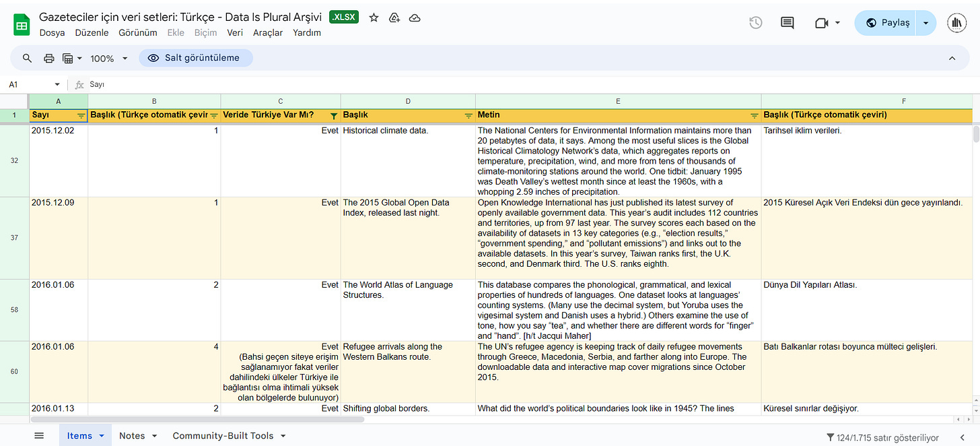
Task: Open filter on the Başlık column D header
Action: coord(468,116)
